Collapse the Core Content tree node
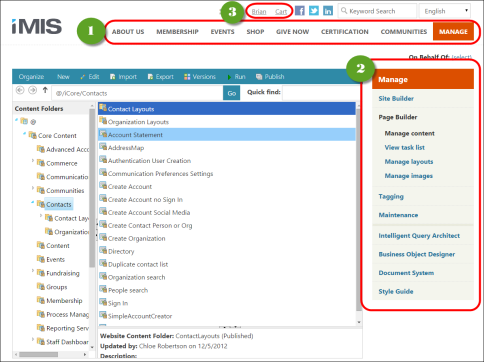 [x=24, y=134]
